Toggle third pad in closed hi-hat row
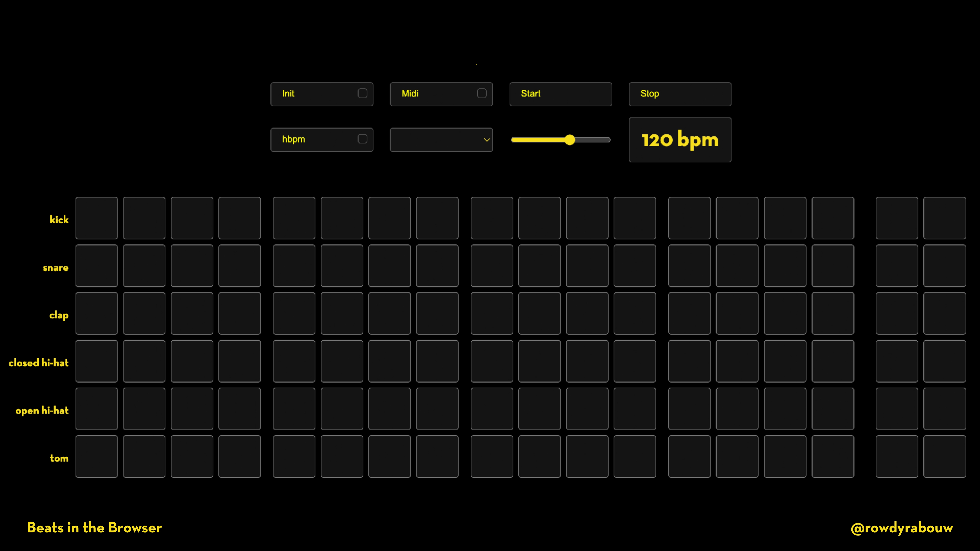The image size is (980, 551). 192,361
